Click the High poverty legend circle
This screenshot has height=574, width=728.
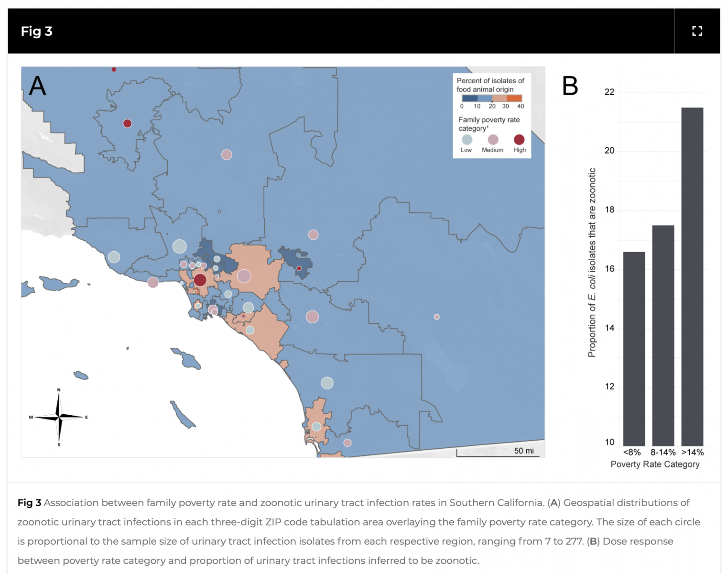click(x=519, y=140)
